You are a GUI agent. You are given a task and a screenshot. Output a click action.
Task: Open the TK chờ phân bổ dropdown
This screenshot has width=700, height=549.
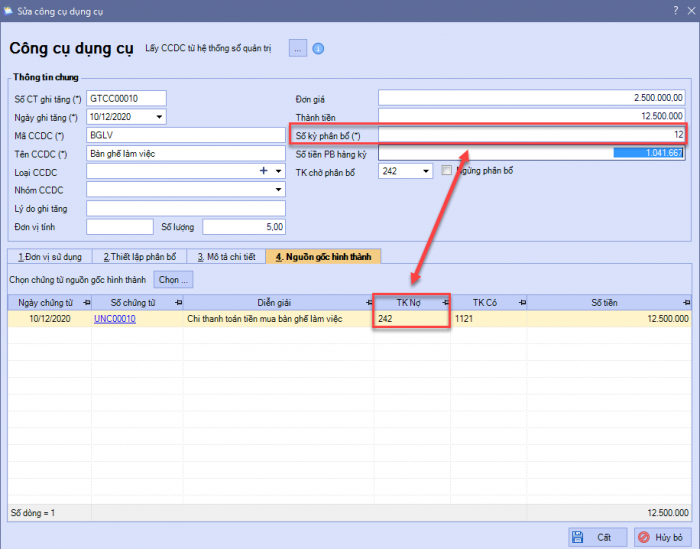428,172
